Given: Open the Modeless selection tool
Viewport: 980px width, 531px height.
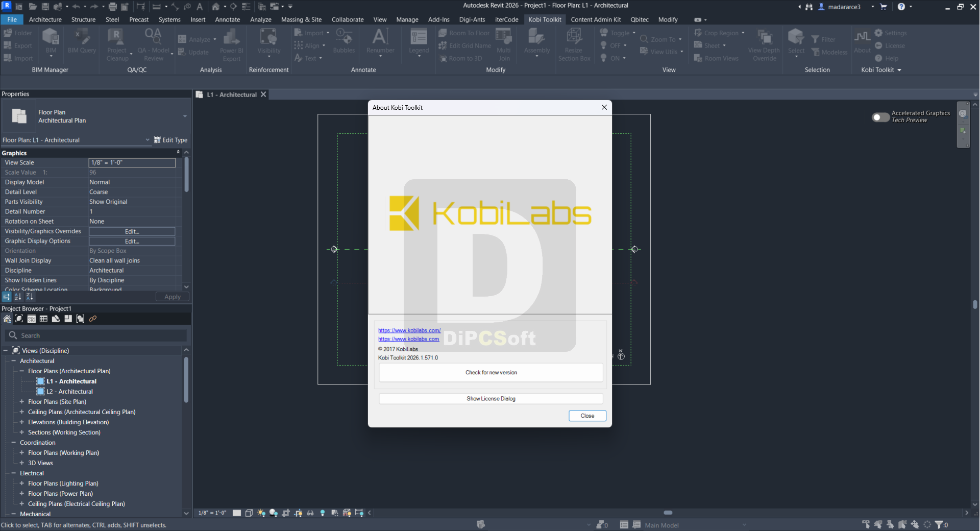Looking at the screenshot, I should tap(829, 52).
